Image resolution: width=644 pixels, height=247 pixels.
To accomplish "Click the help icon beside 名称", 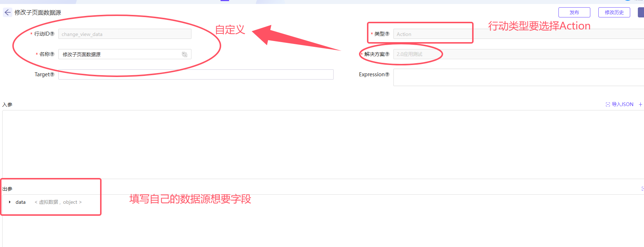I will click(52, 54).
